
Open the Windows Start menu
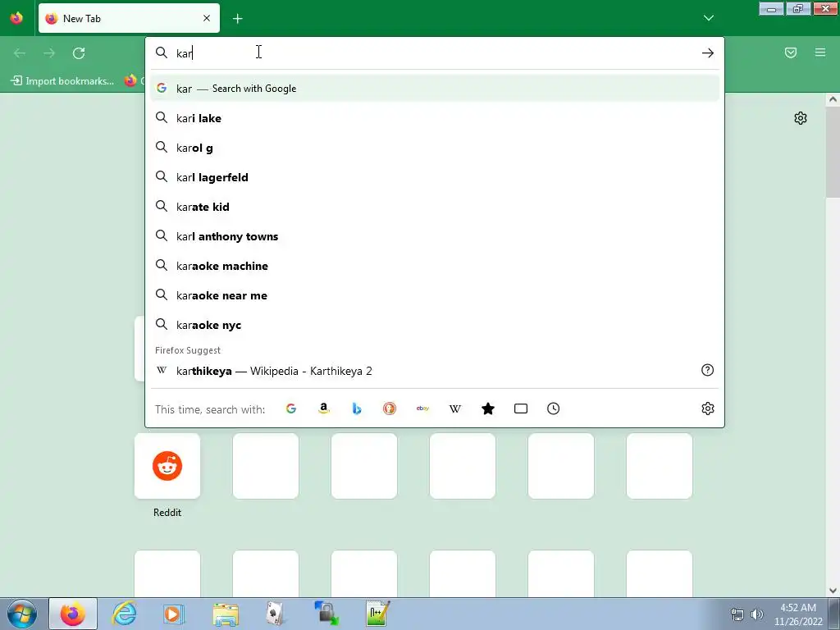click(22, 614)
